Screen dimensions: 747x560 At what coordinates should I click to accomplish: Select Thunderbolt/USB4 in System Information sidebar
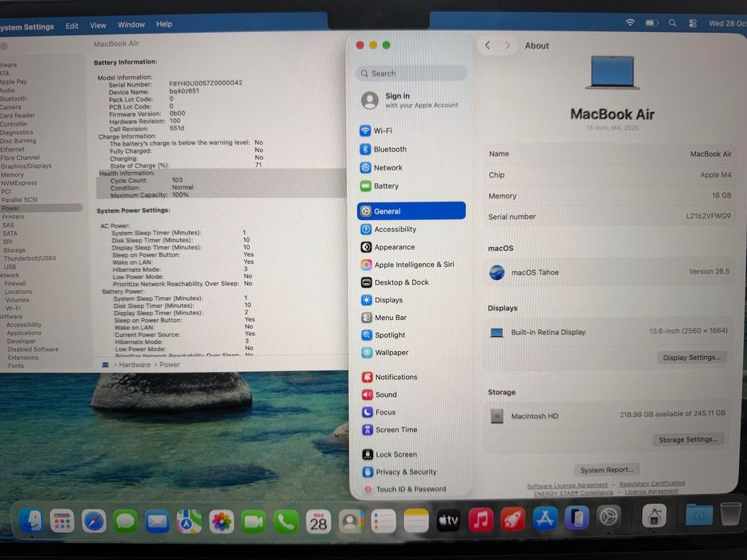click(x=30, y=258)
